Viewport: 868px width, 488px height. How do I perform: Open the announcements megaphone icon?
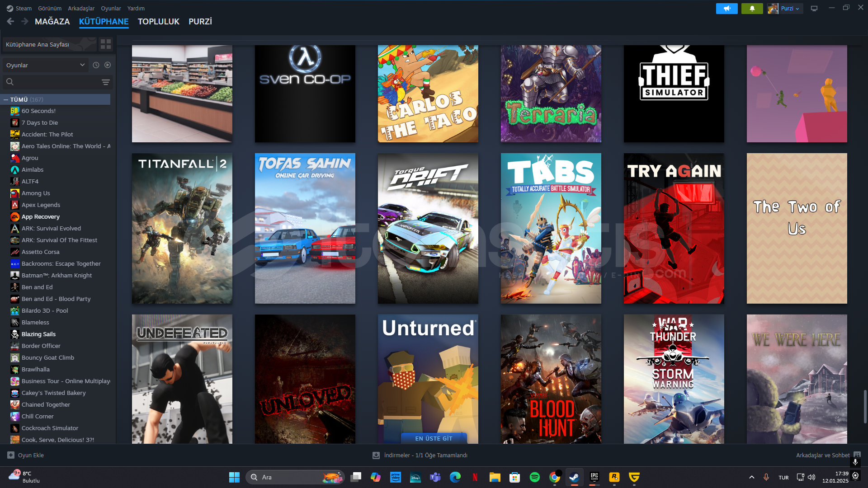pos(726,9)
